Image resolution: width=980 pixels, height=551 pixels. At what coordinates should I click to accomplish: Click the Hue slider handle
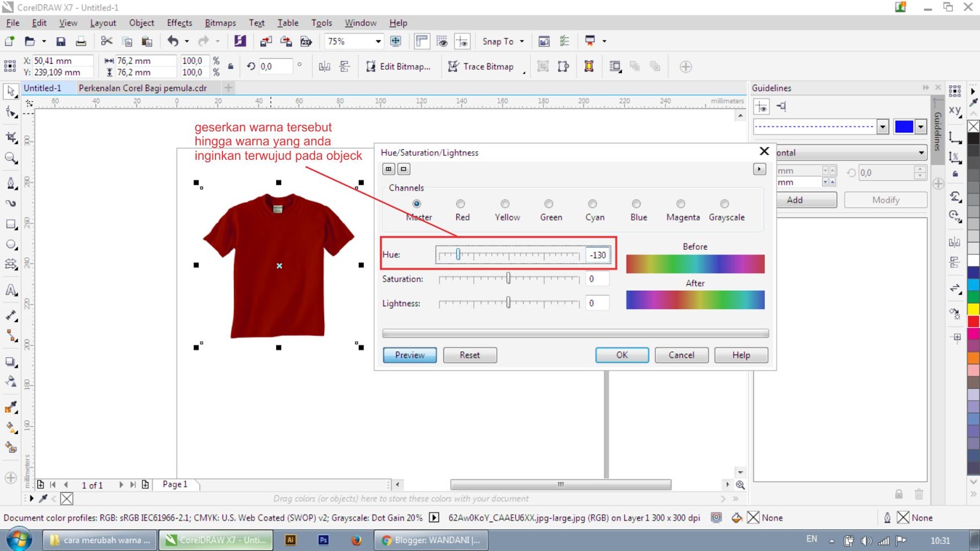(458, 255)
